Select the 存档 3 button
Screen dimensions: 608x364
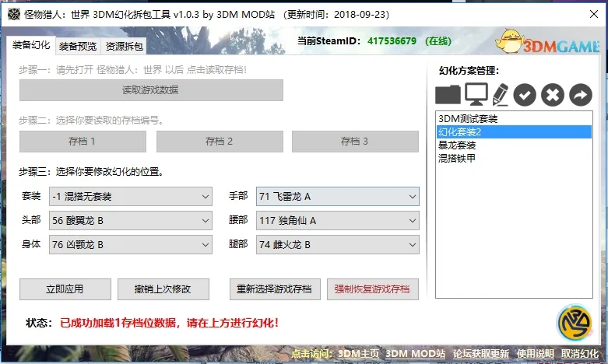[355, 142]
